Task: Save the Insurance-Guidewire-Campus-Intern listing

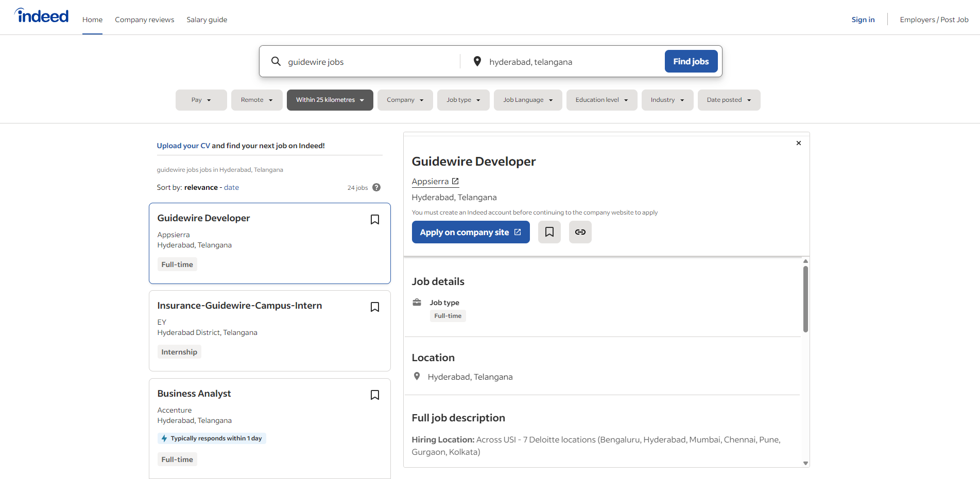Action: [375, 307]
